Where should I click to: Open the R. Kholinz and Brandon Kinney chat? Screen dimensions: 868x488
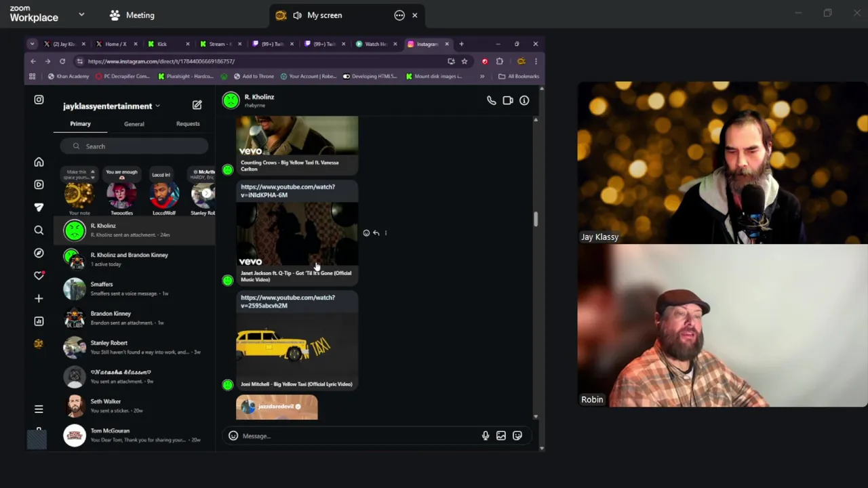click(134, 259)
